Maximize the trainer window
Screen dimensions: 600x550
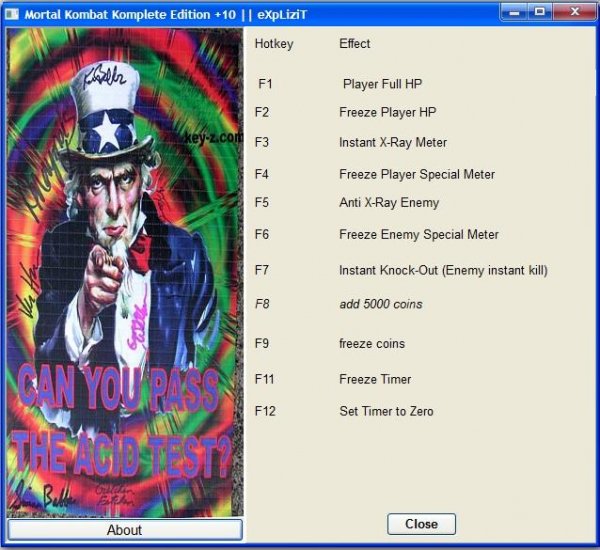pos(540,12)
